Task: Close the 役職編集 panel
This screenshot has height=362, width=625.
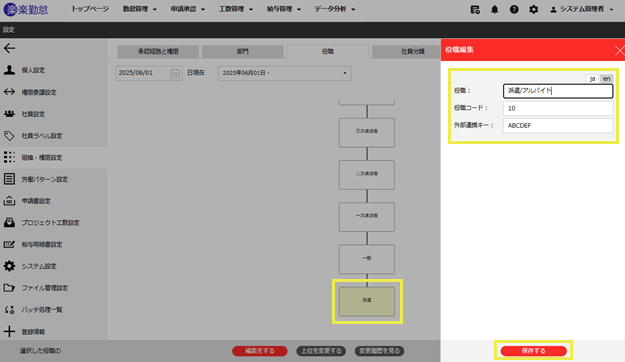Action: 619,50
